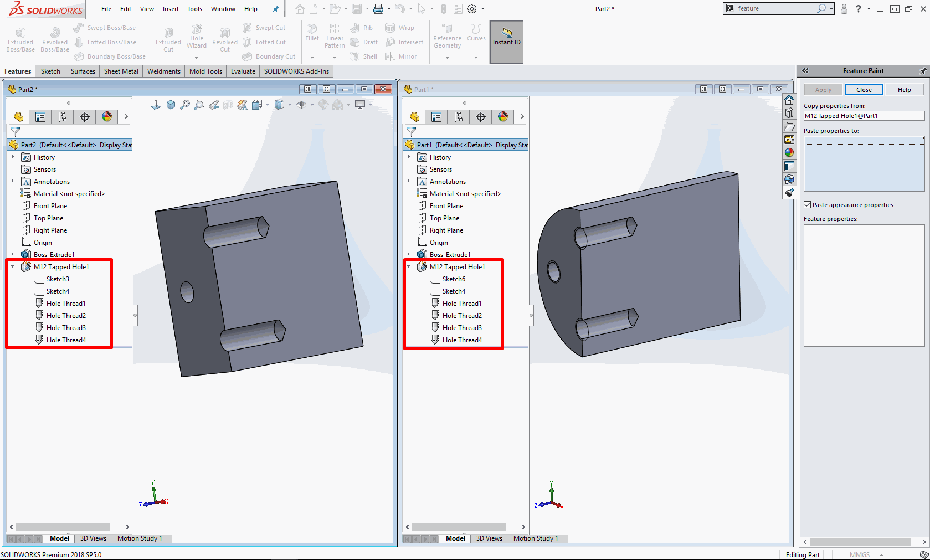
Task: Uncheck Paste appearance properties checkbox
Action: point(808,205)
